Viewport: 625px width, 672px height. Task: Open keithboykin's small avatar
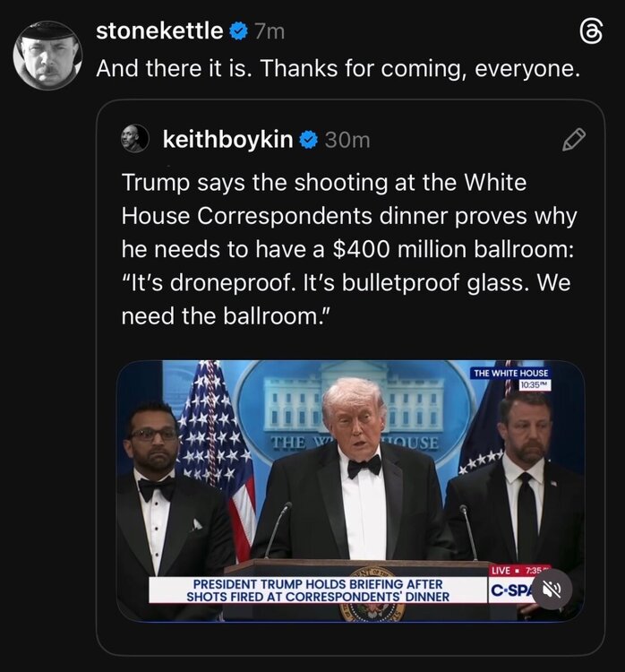134,139
